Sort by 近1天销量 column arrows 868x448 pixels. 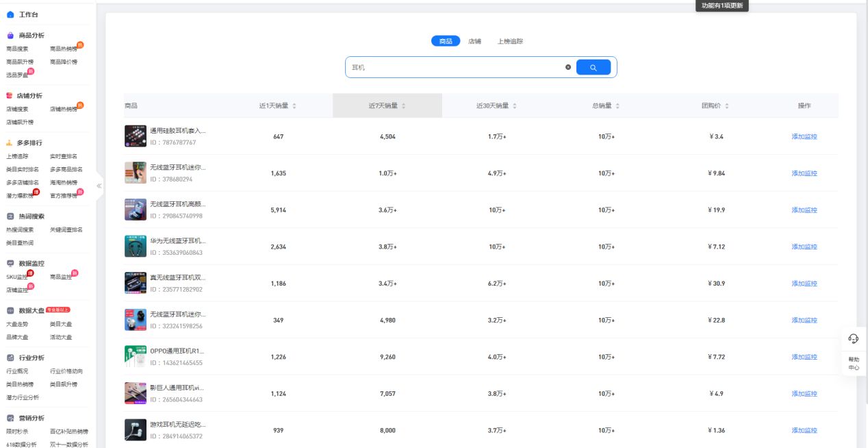[x=294, y=105]
